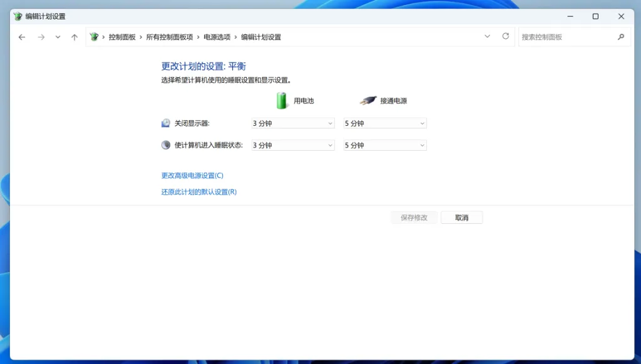The width and height of the screenshot is (641, 364).
Task: Refresh the page with the refresh icon
Action: coord(505,37)
